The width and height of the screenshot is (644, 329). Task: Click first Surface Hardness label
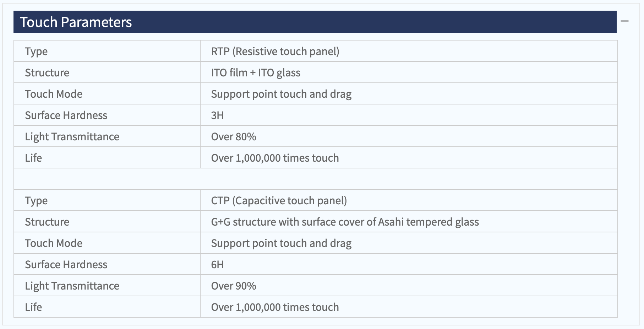point(66,115)
